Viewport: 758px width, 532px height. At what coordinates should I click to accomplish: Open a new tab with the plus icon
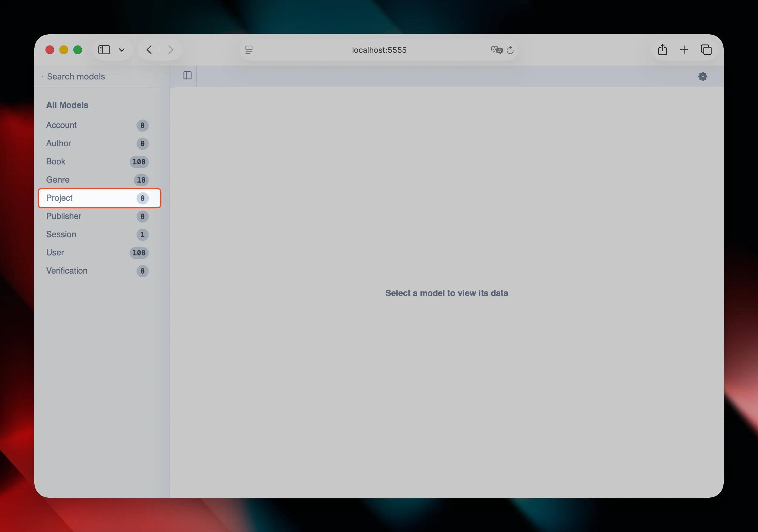click(684, 50)
